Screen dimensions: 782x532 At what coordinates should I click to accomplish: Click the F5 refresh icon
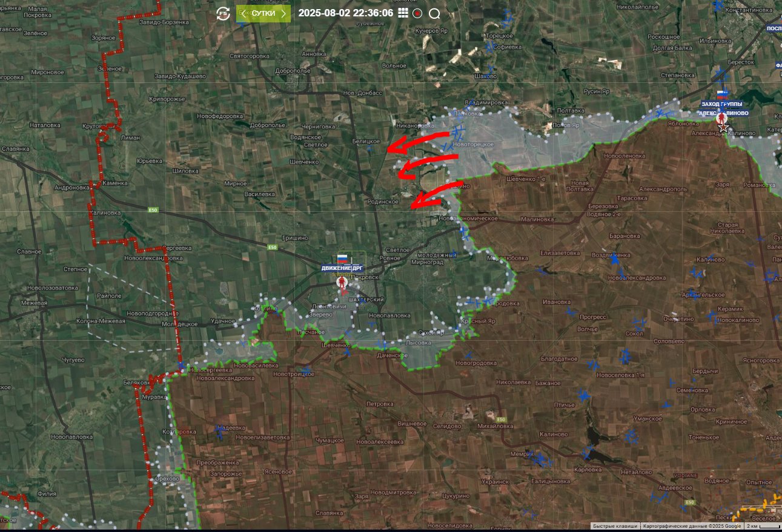tap(223, 13)
